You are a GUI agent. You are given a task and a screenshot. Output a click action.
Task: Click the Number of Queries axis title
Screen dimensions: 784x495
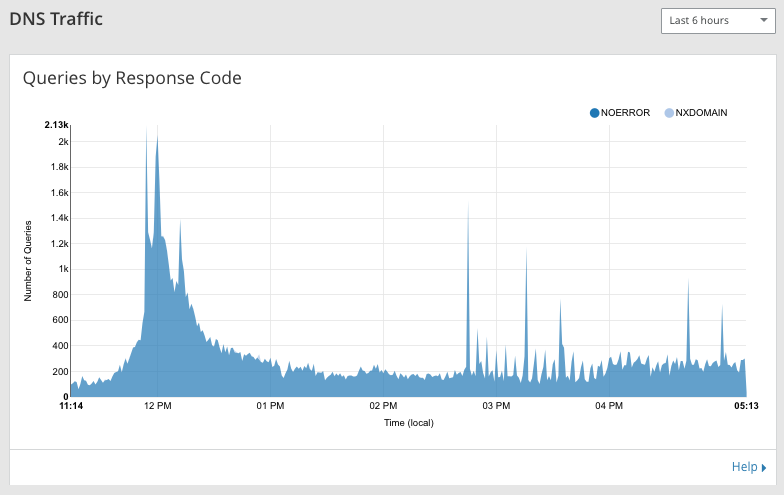pos(28,261)
